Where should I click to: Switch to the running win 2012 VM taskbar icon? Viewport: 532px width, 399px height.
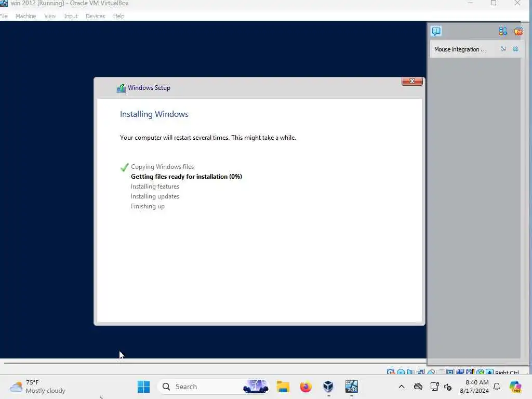tap(352, 387)
